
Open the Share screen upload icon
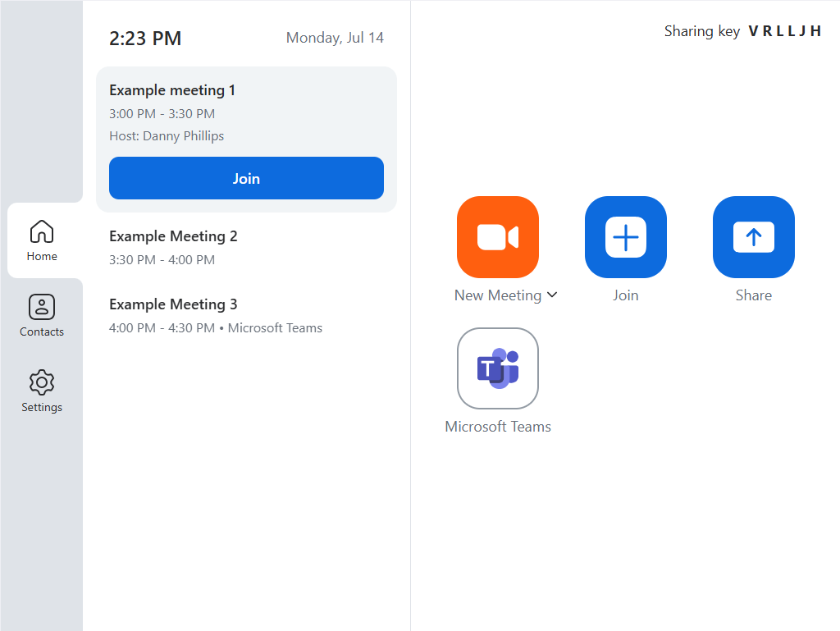(753, 237)
